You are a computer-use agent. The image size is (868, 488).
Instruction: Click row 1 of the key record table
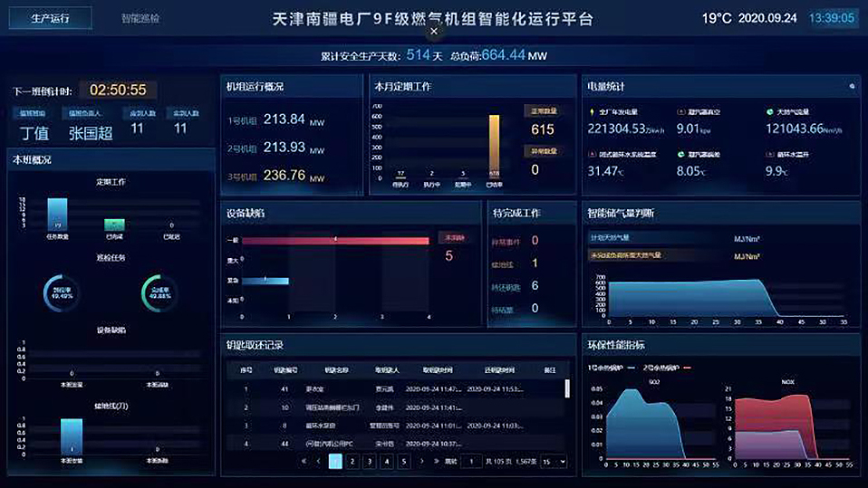pyautogui.click(x=395, y=389)
